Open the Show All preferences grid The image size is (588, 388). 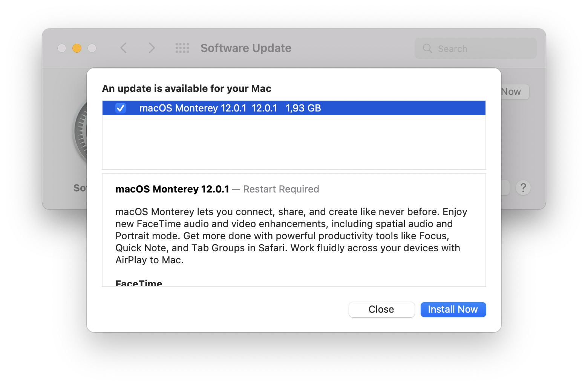point(182,48)
